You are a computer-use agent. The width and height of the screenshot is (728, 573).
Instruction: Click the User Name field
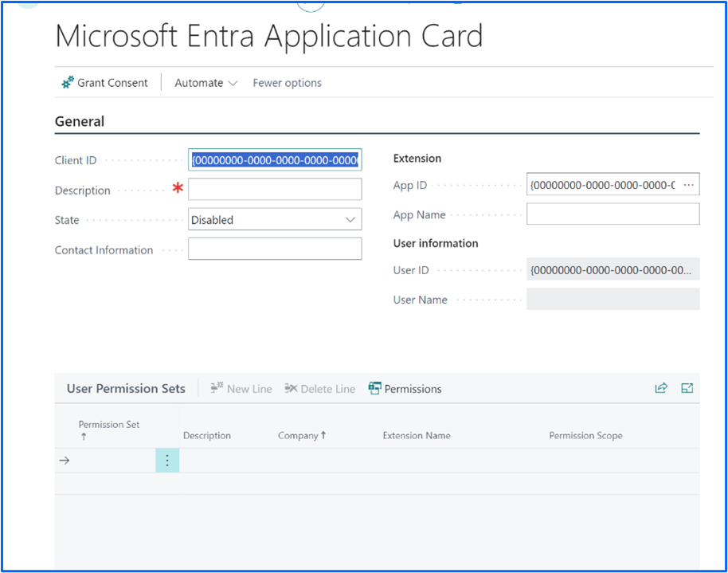613,300
